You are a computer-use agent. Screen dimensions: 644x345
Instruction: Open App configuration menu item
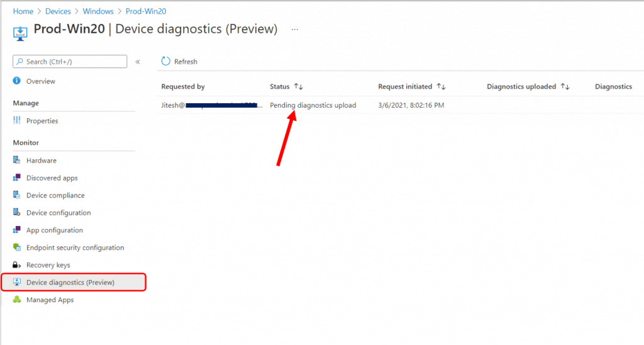coord(55,230)
